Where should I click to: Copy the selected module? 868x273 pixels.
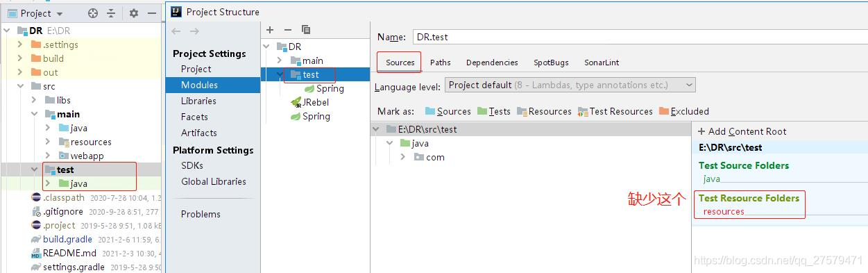tap(306, 30)
